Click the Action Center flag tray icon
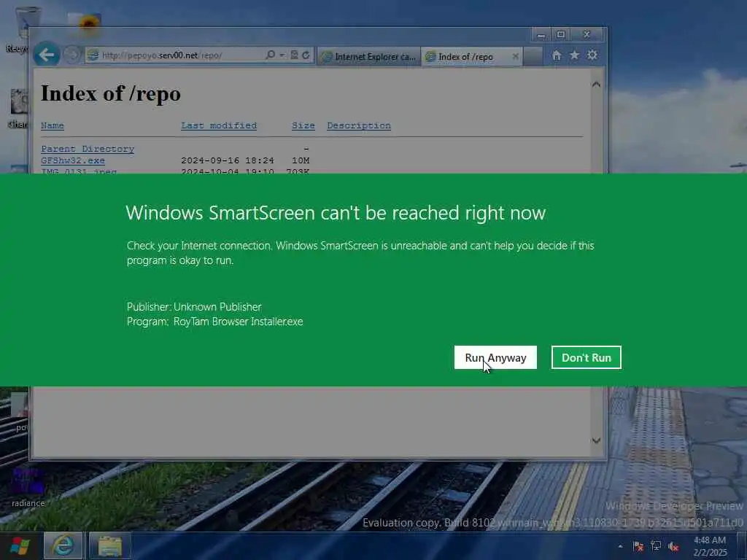This screenshot has width=747, height=560. (638, 546)
